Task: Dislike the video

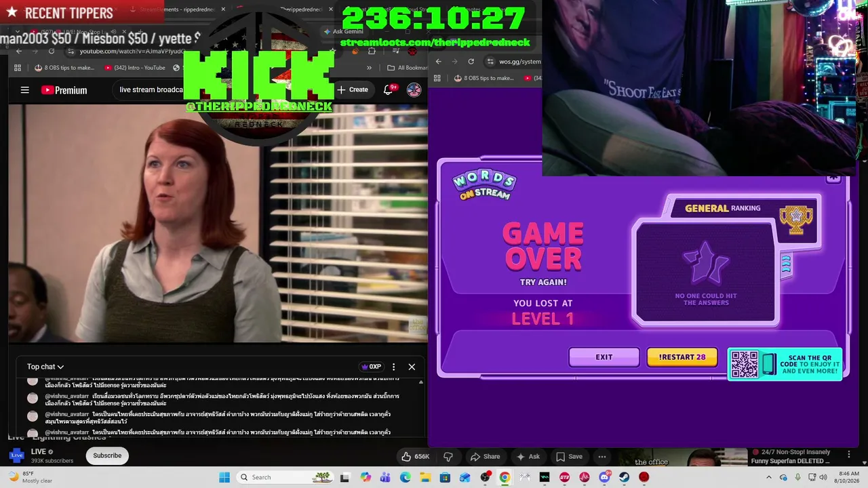Action: click(x=448, y=457)
